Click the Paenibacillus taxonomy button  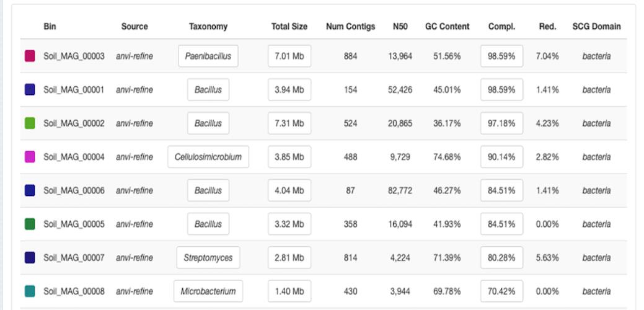(208, 56)
